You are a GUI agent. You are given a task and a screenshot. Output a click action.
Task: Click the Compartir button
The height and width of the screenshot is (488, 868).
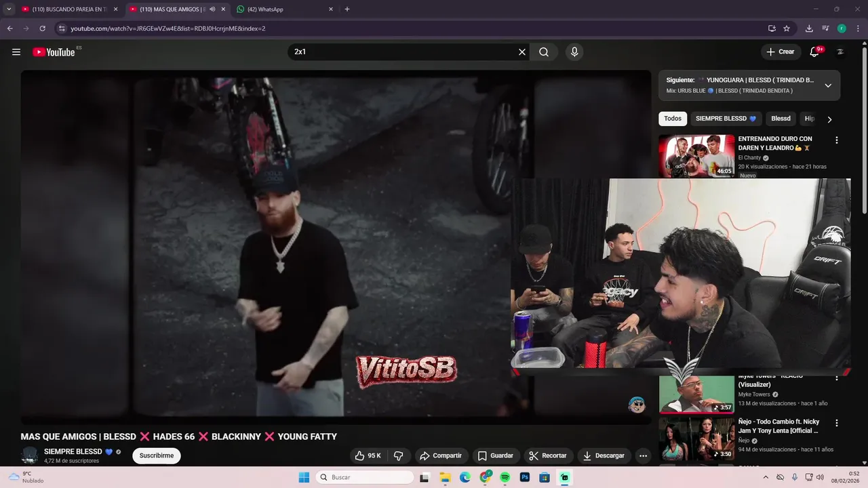coord(441,455)
